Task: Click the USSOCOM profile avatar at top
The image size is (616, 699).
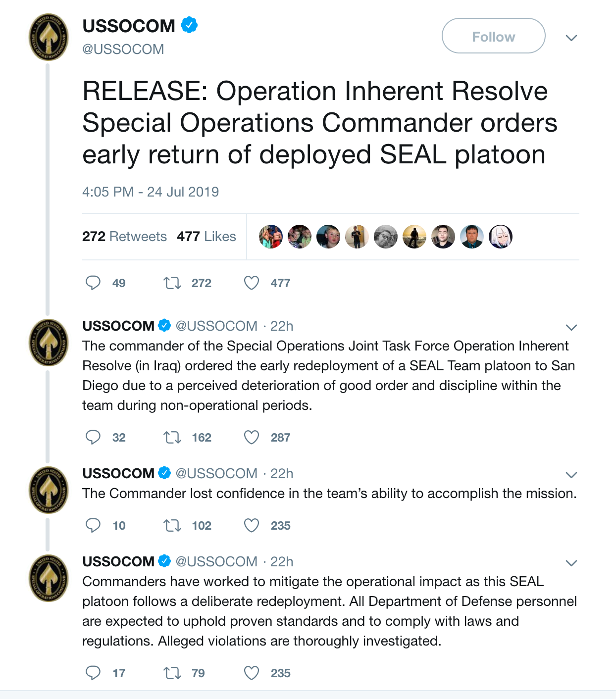Action: (49, 37)
